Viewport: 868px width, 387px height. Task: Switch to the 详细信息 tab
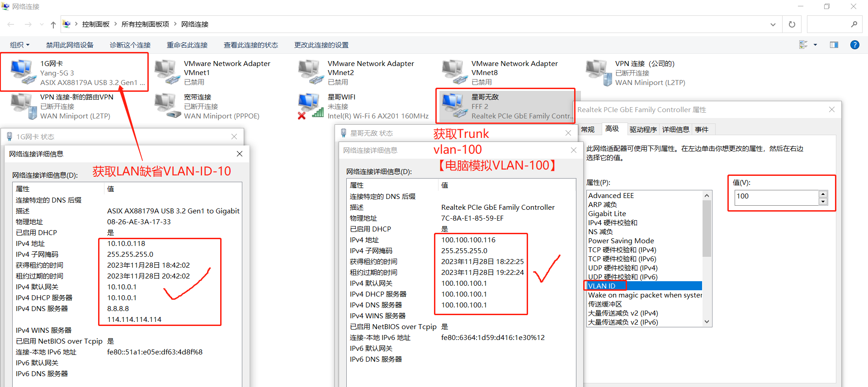[675, 130]
